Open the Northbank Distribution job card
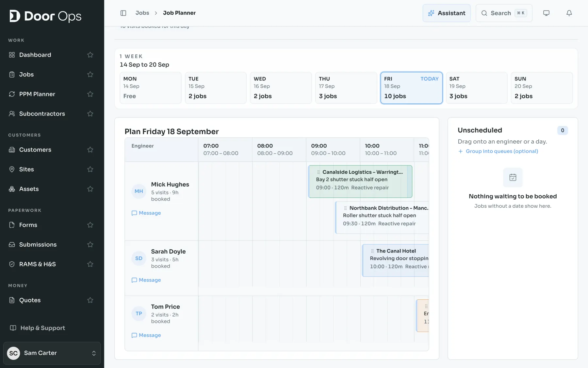 coord(382,217)
